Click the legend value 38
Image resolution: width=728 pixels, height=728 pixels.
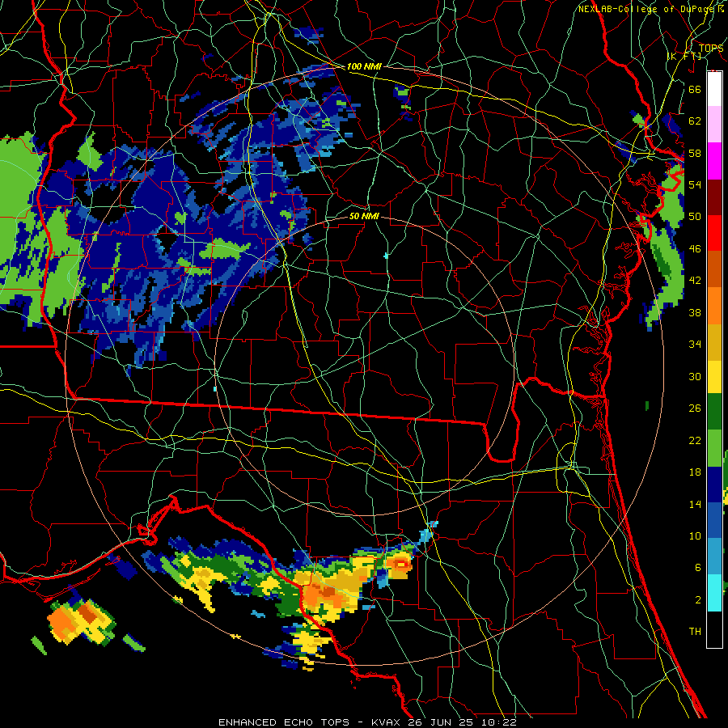click(695, 312)
